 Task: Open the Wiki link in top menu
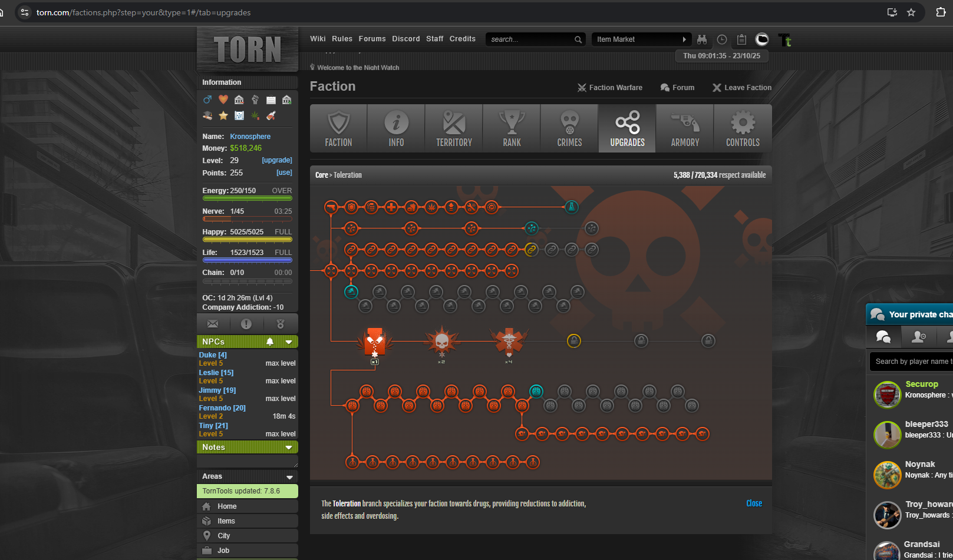point(318,39)
